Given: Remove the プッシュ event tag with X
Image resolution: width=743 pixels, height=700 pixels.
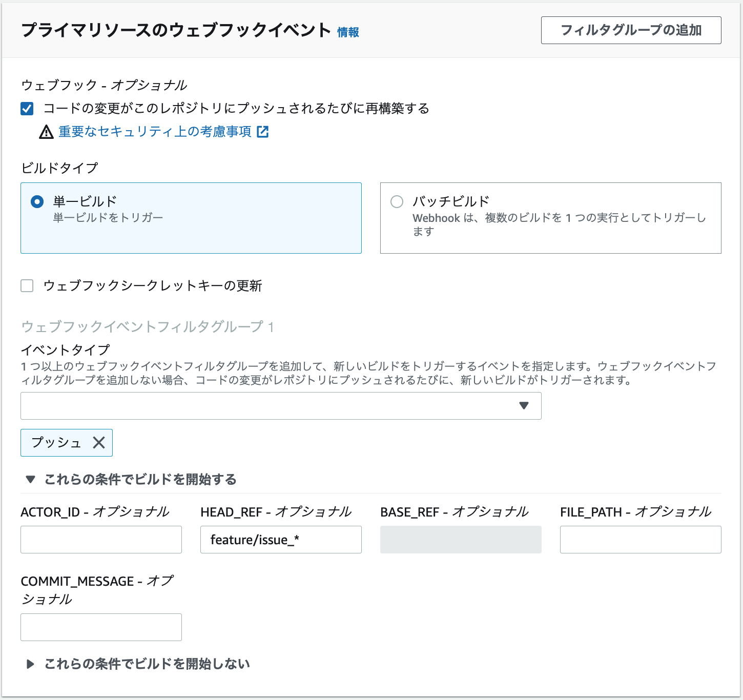Looking at the screenshot, I should point(99,443).
